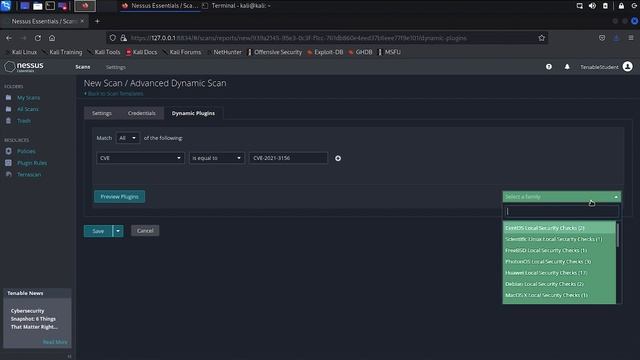Click the tracking protection shield icon

pyautogui.click(x=113, y=38)
